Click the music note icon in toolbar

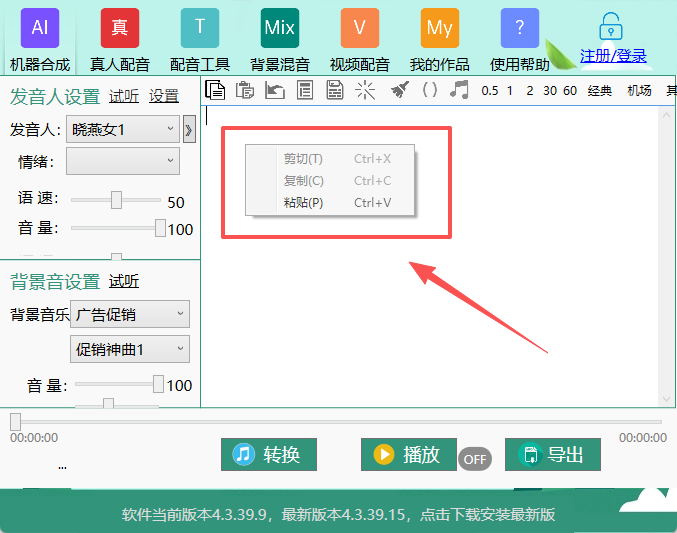coord(459,90)
